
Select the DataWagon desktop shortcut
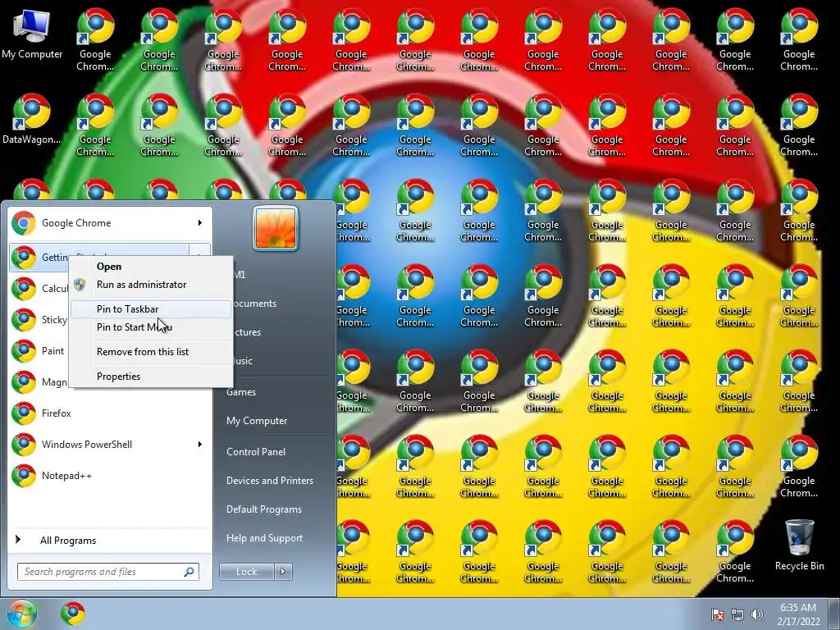pos(32,120)
